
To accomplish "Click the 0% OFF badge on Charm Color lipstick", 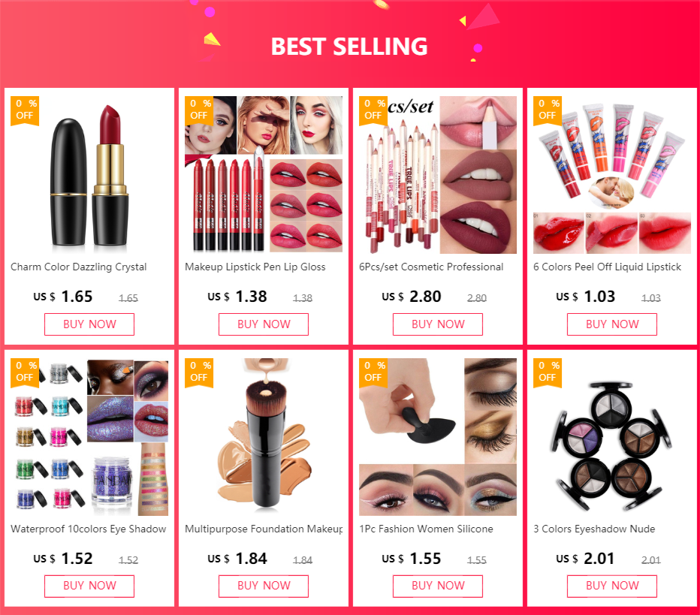I will tap(25, 110).
